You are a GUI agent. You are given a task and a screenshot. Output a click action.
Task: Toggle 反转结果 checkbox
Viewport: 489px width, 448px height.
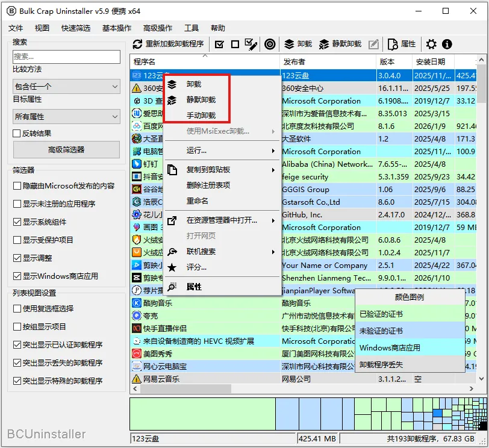point(17,134)
